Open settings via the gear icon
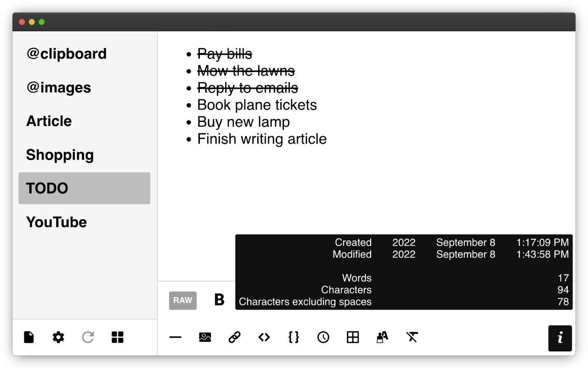This screenshot has width=588, height=368. tap(58, 337)
